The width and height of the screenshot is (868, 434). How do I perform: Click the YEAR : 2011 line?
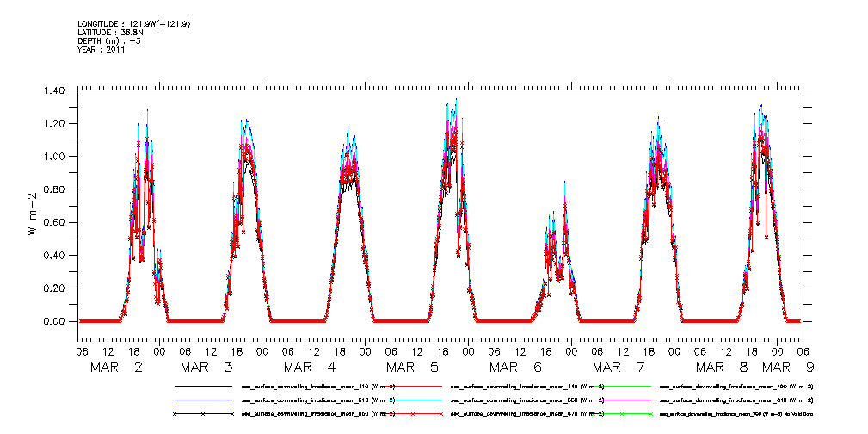click(102, 49)
